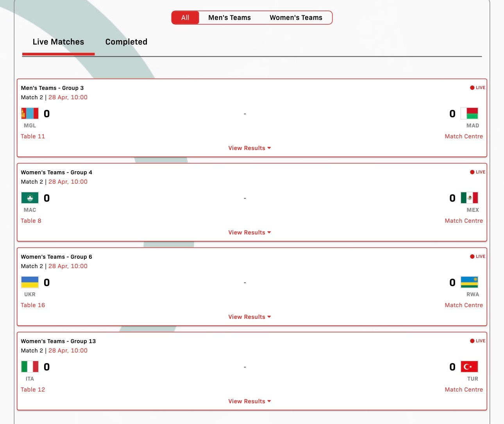Switch to the Live Matches tab
Screen dimensions: 504x424
58,42
